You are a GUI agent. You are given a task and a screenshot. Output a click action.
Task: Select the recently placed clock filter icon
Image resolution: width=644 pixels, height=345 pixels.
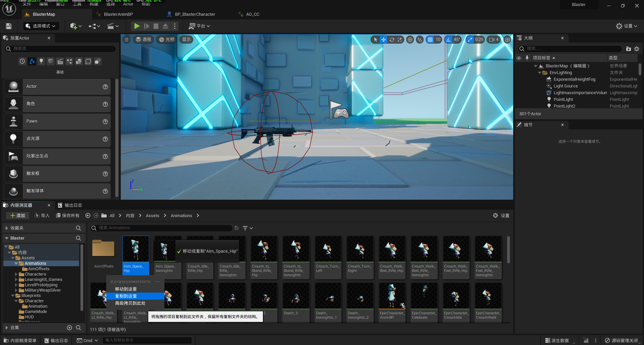point(22,61)
